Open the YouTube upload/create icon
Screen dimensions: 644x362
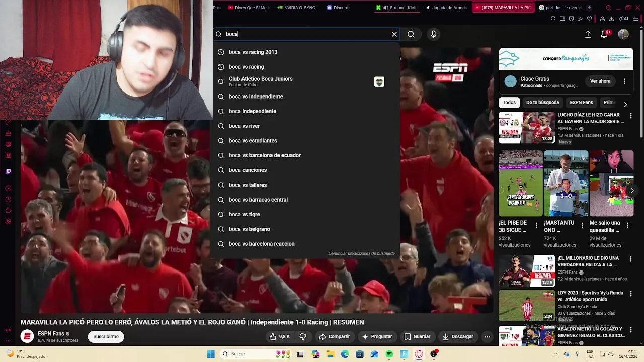[x=588, y=34]
